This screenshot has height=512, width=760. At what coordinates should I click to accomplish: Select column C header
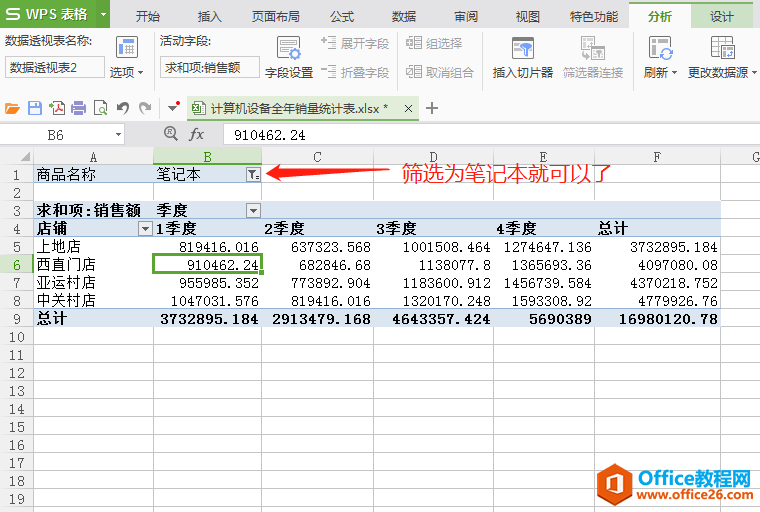click(317, 157)
